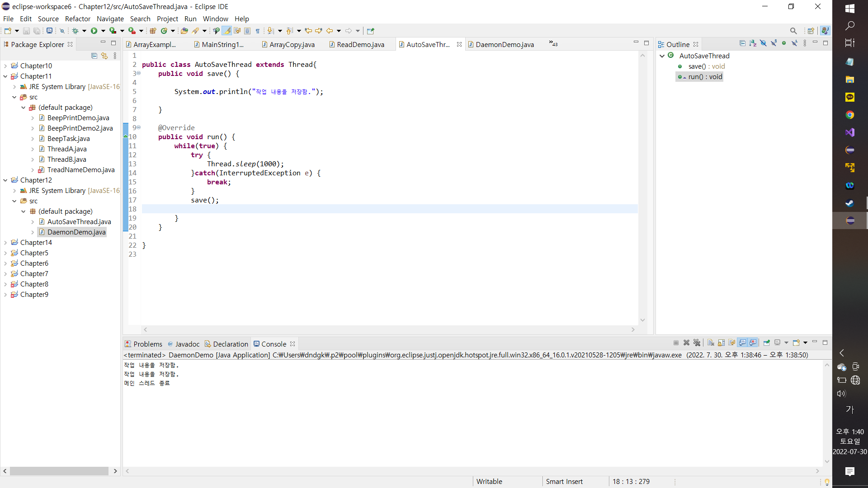Image resolution: width=868 pixels, height=488 pixels.
Task: Sort Outline members alphabetically
Action: point(753,43)
